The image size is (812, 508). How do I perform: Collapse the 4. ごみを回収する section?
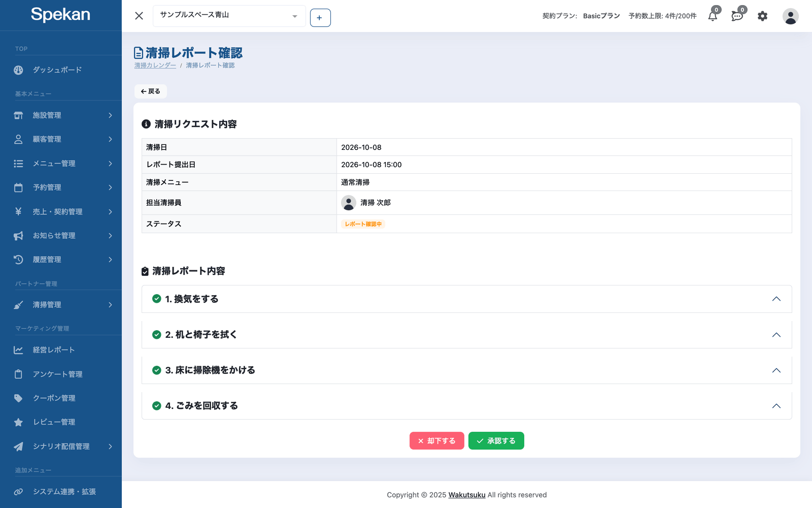(467, 405)
